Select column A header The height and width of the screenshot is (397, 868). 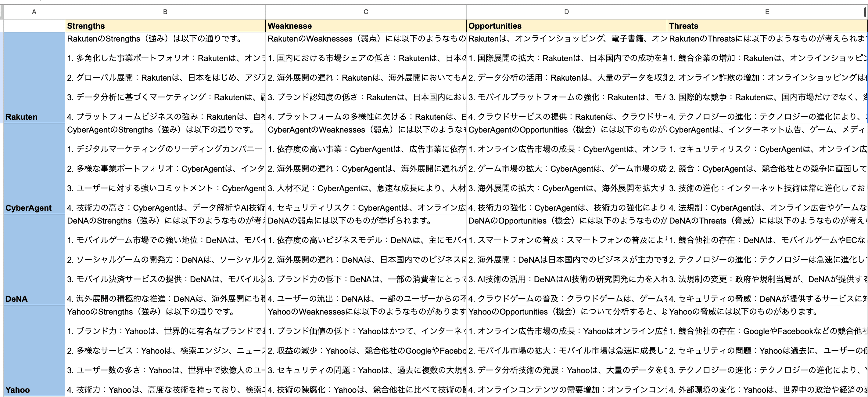tap(34, 12)
